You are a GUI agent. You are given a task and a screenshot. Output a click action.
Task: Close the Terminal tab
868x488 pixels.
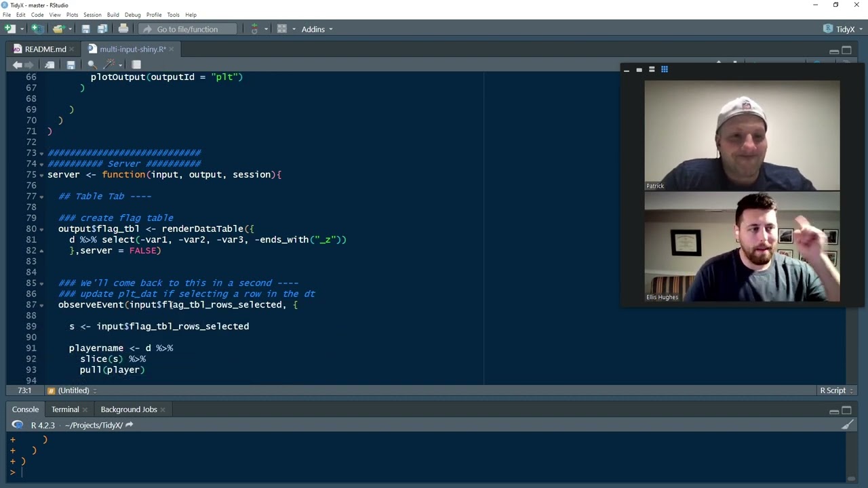(x=85, y=409)
